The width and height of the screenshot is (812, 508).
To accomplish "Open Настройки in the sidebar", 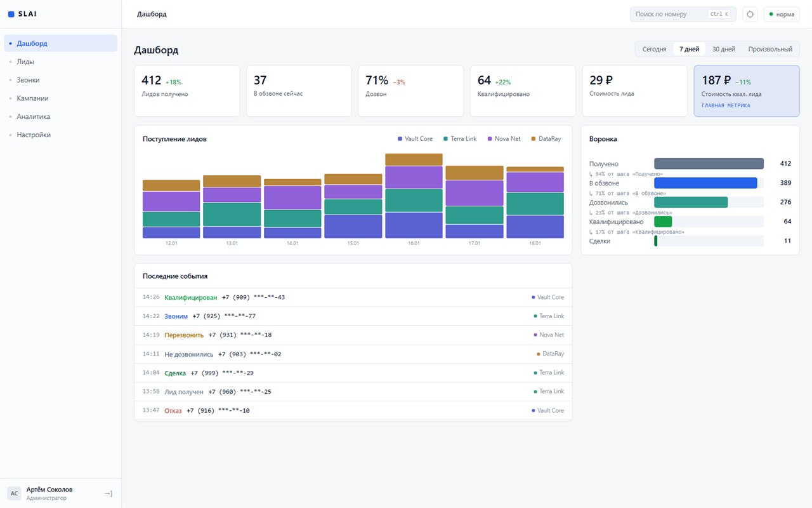I will tap(61, 135).
